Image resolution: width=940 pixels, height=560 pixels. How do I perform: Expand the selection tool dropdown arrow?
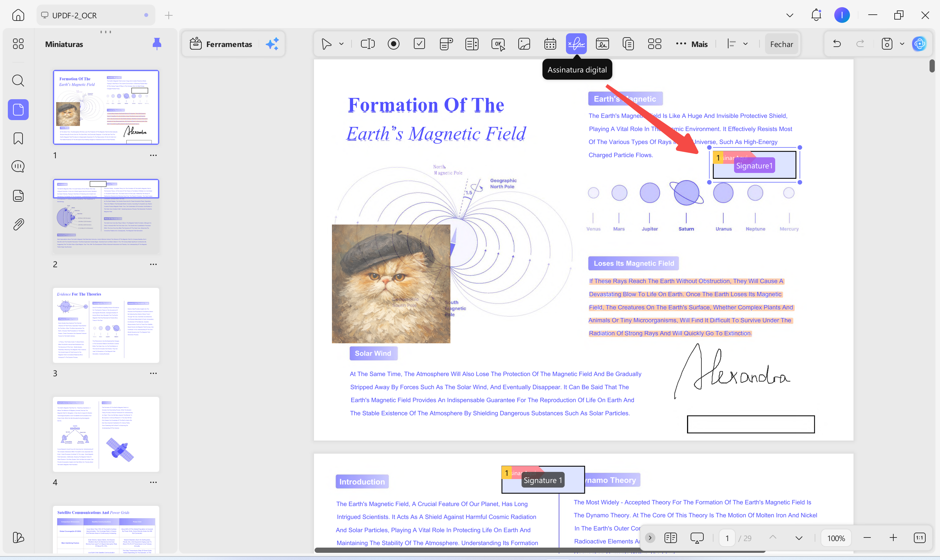tap(341, 44)
